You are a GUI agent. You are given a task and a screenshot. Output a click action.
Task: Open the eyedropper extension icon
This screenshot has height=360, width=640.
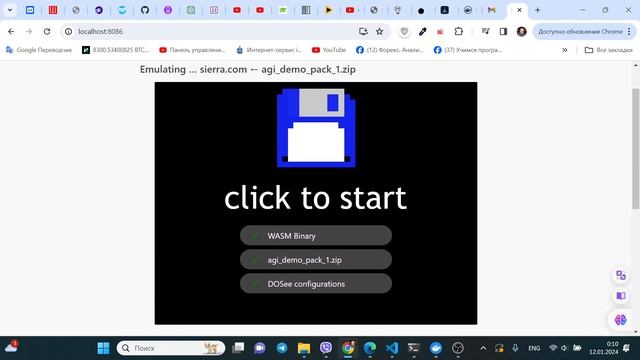422,31
